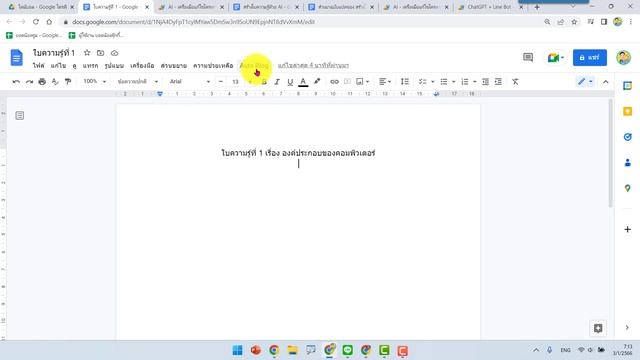Apply italic formatting
640x360 pixels.
277,82
